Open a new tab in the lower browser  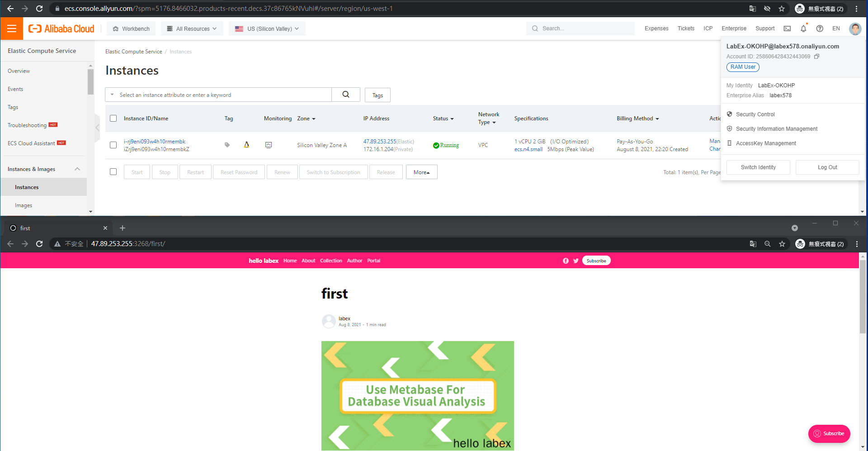coord(123,228)
